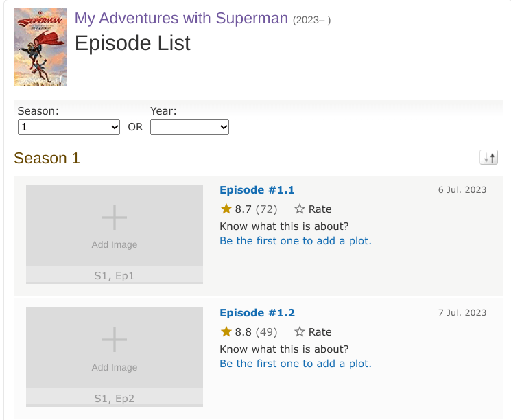Add a plot for Episode #1.1

click(296, 241)
